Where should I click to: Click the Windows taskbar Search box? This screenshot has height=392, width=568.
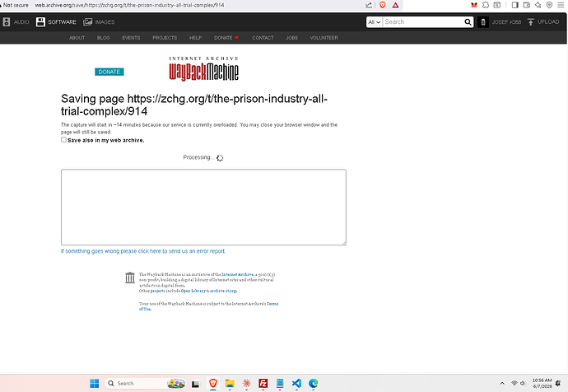[145, 383]
